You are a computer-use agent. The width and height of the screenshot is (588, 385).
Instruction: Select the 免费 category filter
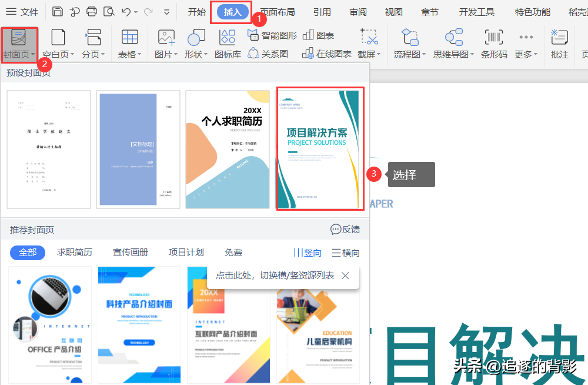pyautogui.click(x=233, y=253)
